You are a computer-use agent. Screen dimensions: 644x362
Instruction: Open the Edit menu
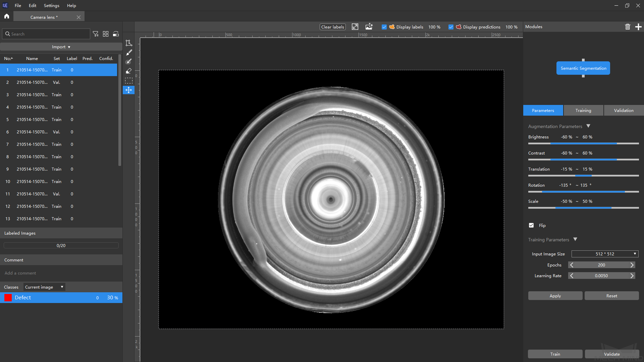pyautogui.click(x=33, y=5)
